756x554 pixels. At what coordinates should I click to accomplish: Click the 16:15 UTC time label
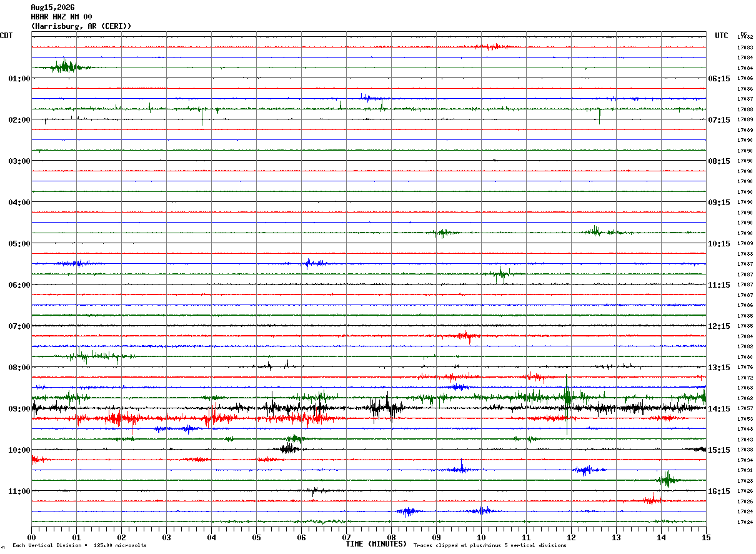tap(719, 491)
